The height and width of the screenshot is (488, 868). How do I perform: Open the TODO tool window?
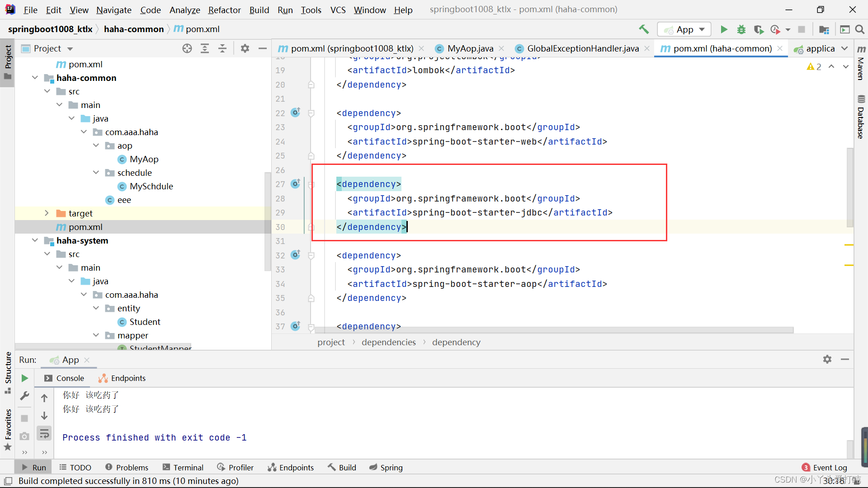[75, 467]
